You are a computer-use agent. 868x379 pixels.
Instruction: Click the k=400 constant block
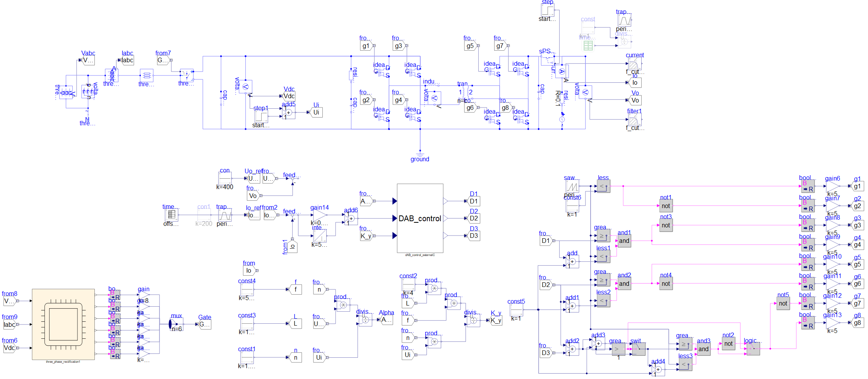(225, 178)
